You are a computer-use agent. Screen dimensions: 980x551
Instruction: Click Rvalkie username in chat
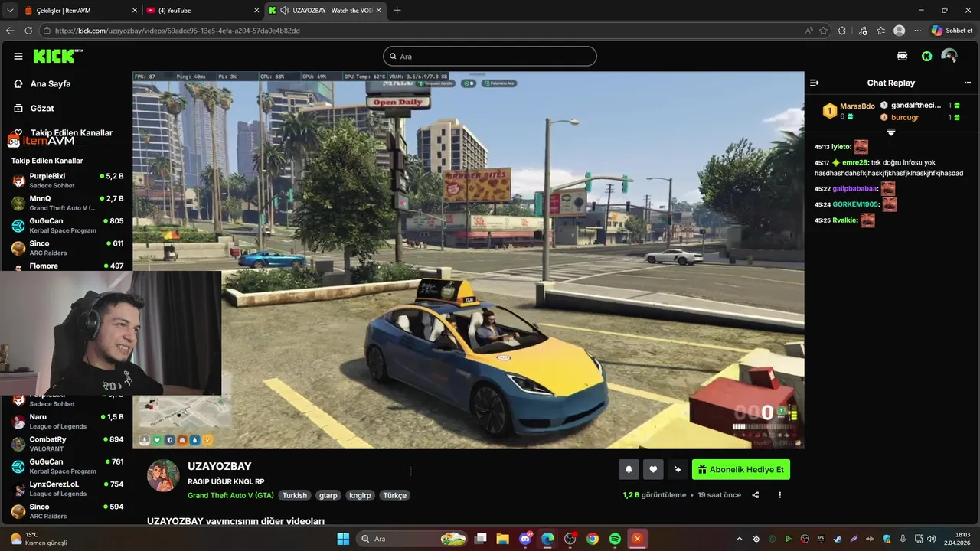845,220
